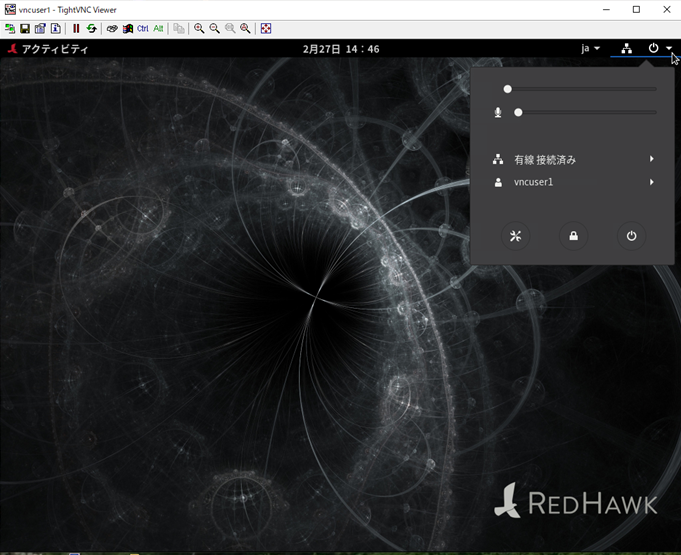
Task: Open the ja input language dropdown
Action: [x=591, y=49]
